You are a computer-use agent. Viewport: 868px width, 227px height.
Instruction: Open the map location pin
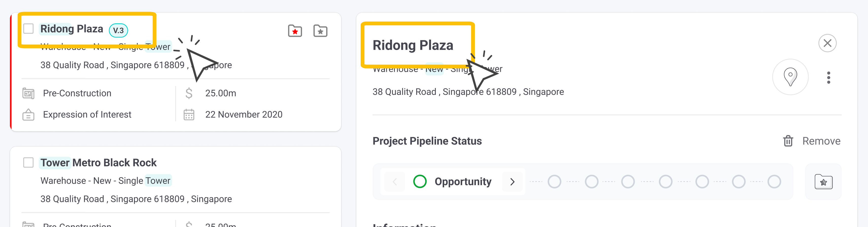click(x=790, y=77)
